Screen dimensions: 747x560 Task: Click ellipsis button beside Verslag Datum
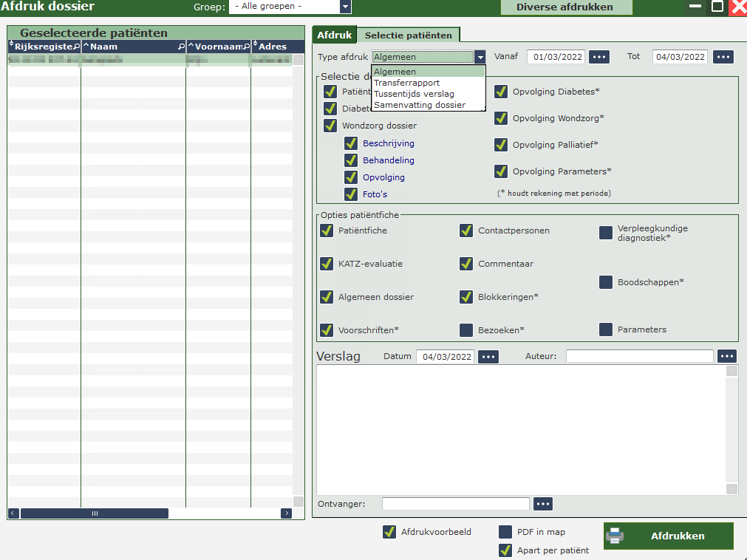tap(488, 357)
